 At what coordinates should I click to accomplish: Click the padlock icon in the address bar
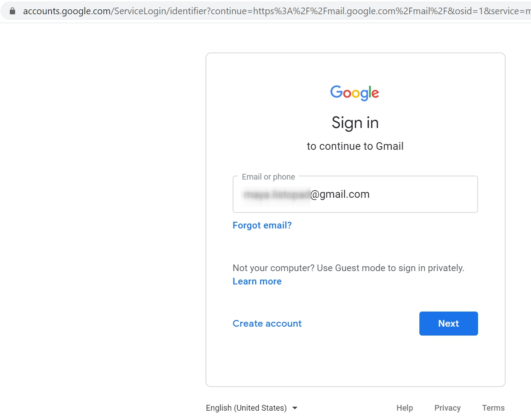tap(12, 11)
